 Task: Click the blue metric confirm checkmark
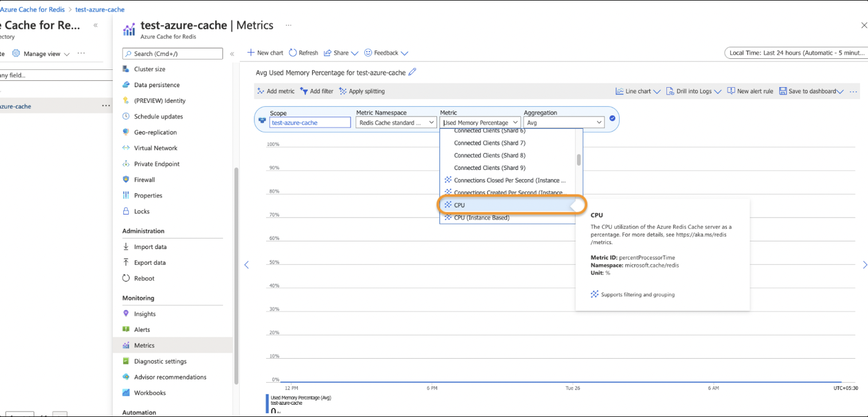pyautogui.click(x=612, y=119)
